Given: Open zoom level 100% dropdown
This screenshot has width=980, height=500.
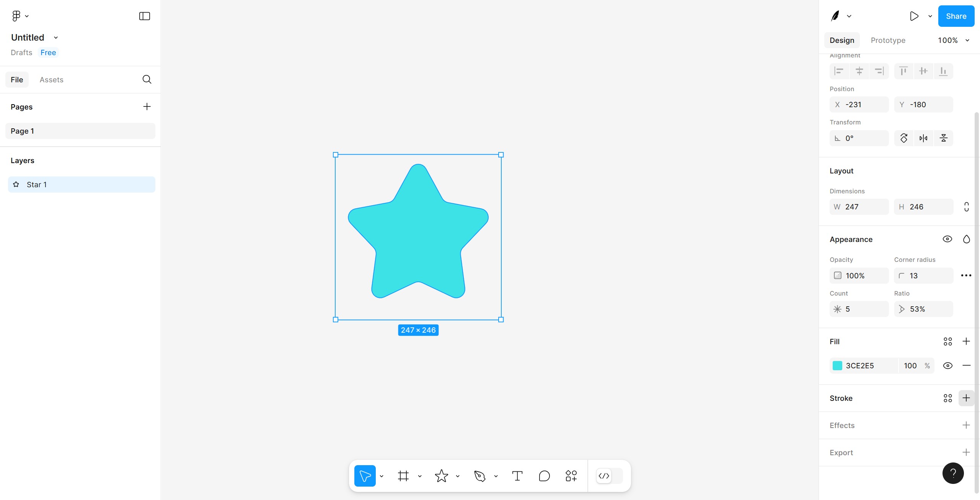Looking at the screenshot, I should pos(954,40).
